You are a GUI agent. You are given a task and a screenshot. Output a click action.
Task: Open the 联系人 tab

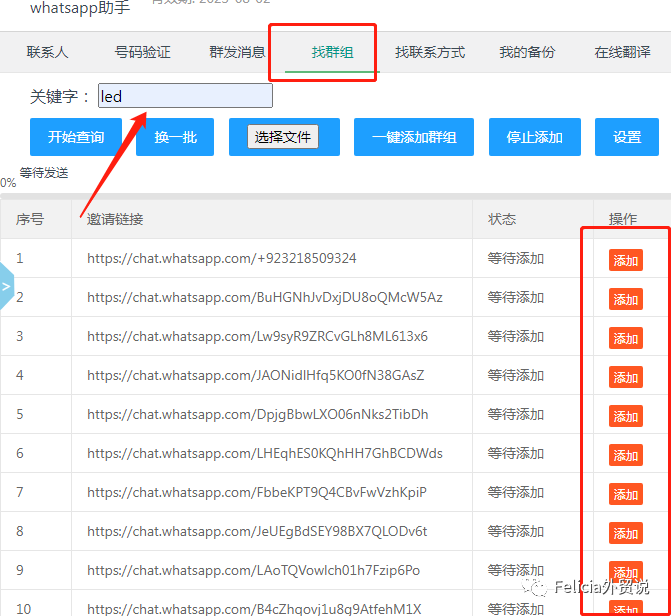[48, 52]
